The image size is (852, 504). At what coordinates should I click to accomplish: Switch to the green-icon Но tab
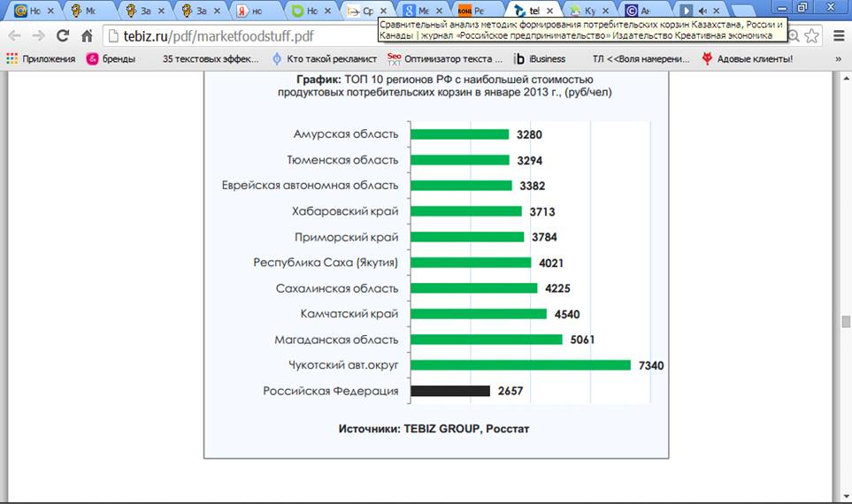[311, 11]
